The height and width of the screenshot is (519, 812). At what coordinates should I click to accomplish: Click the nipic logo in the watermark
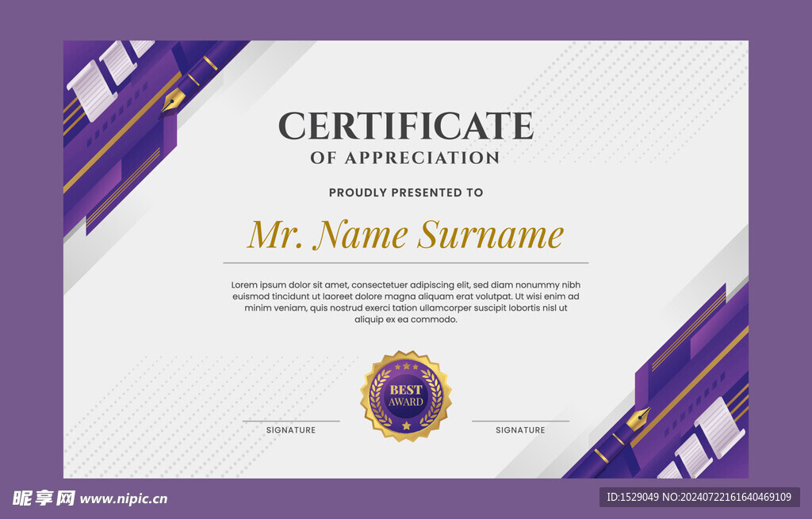point(44,498)
